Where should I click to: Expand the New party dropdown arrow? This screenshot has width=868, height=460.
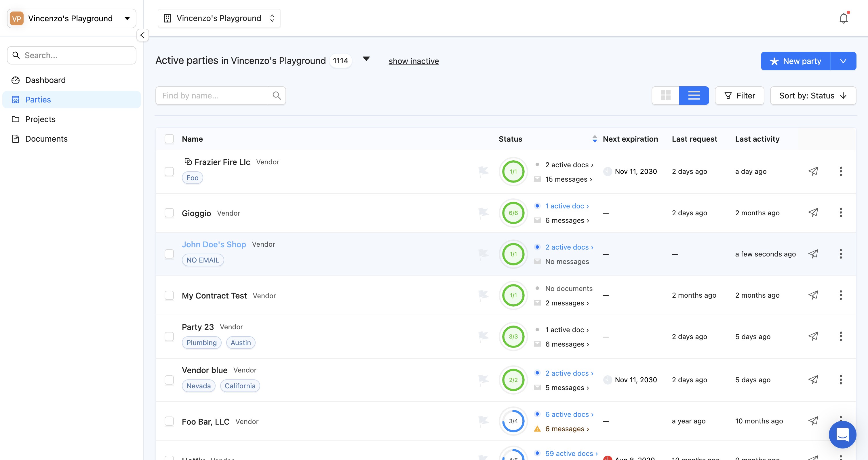[x=843, y=61]
